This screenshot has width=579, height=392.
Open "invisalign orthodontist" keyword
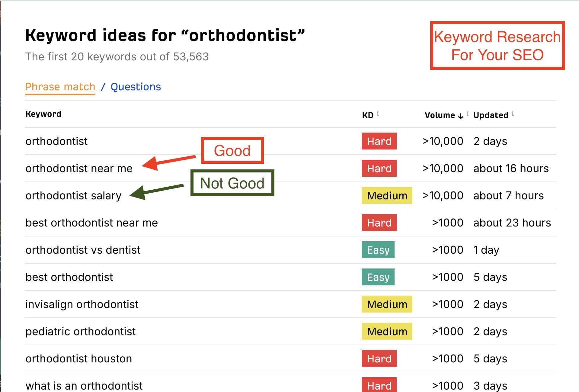click(82, 304)
